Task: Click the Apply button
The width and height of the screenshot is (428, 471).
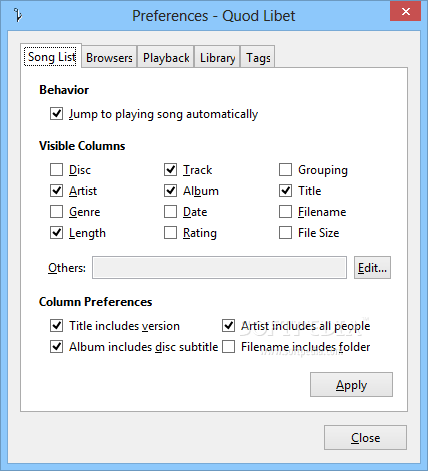Action: [x=351, y=385]
